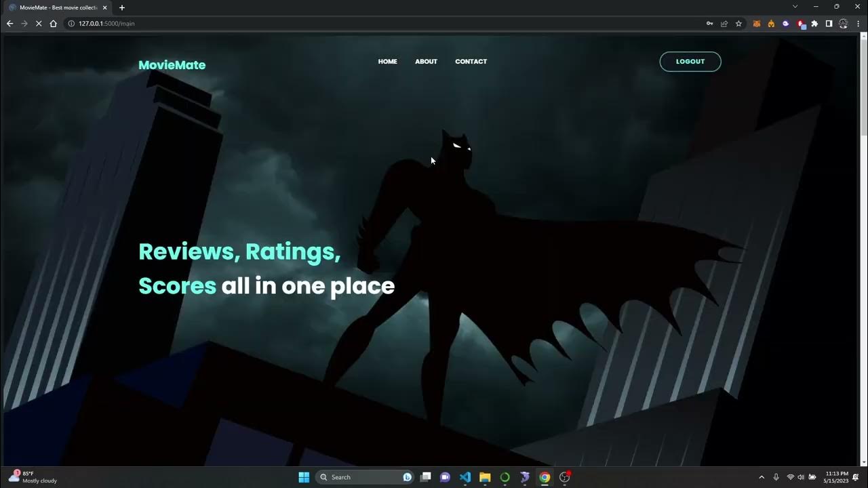
Task: Open Task View on the taskbar
Action: click(x=425, y=477)
